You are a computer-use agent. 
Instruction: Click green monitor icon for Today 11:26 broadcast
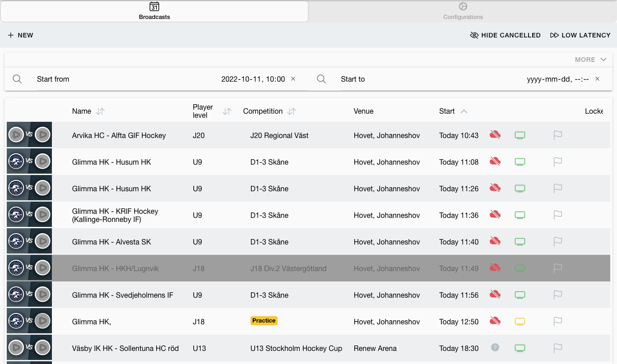pos(520,189)
